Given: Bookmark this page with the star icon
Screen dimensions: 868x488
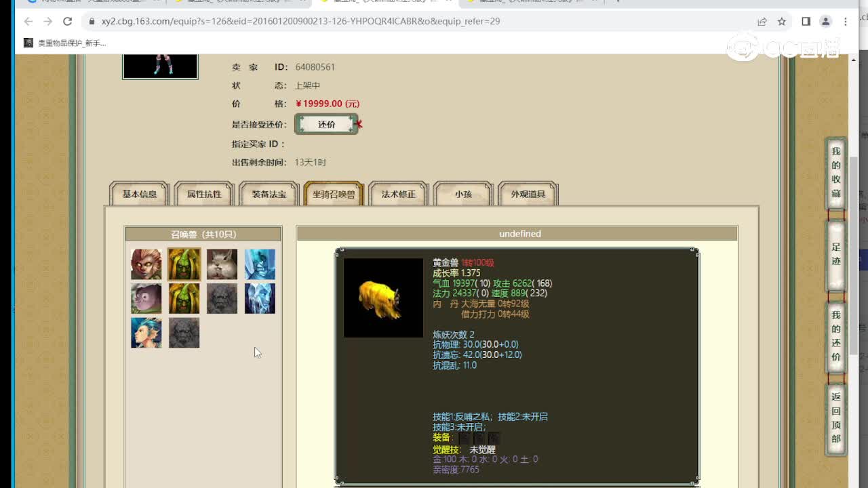Looking at the screenshot, I should (782, 22).
